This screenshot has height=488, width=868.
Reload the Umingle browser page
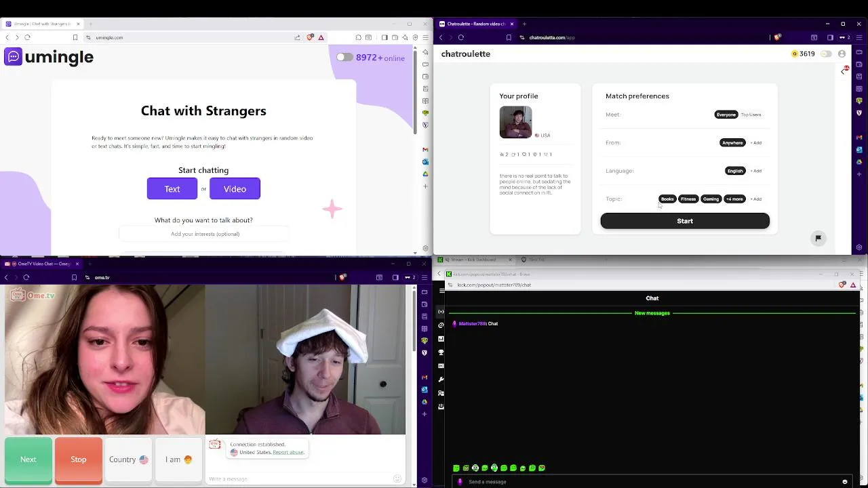tap(27, 37)
